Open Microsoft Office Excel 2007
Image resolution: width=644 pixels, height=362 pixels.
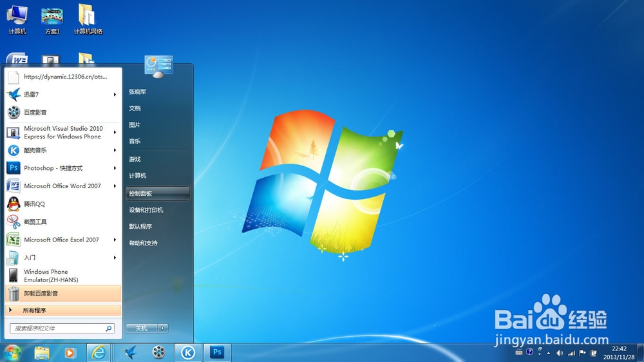63,240
